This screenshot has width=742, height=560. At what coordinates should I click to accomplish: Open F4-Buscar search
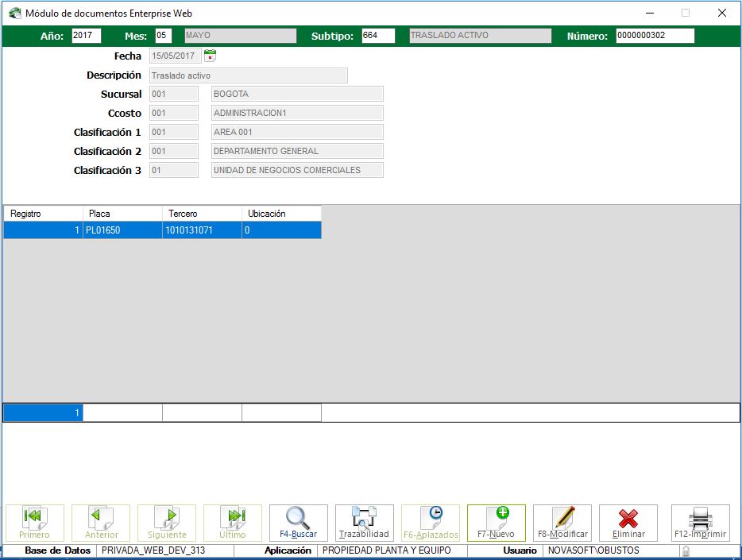point(298,523)
